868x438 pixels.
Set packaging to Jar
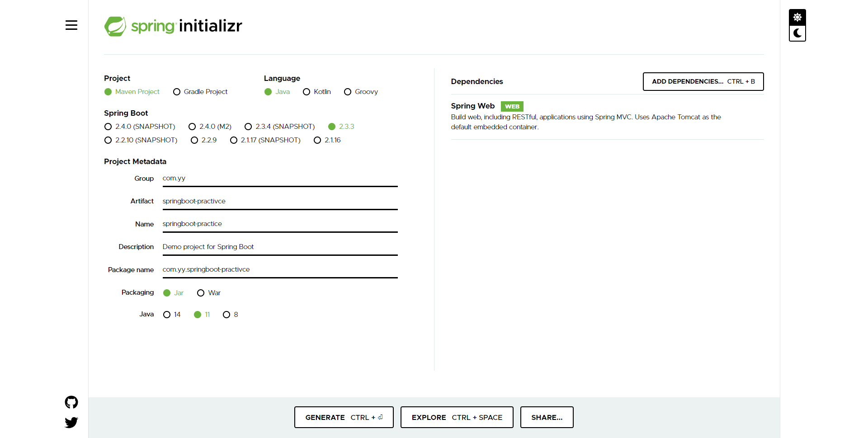pos(174,293)
